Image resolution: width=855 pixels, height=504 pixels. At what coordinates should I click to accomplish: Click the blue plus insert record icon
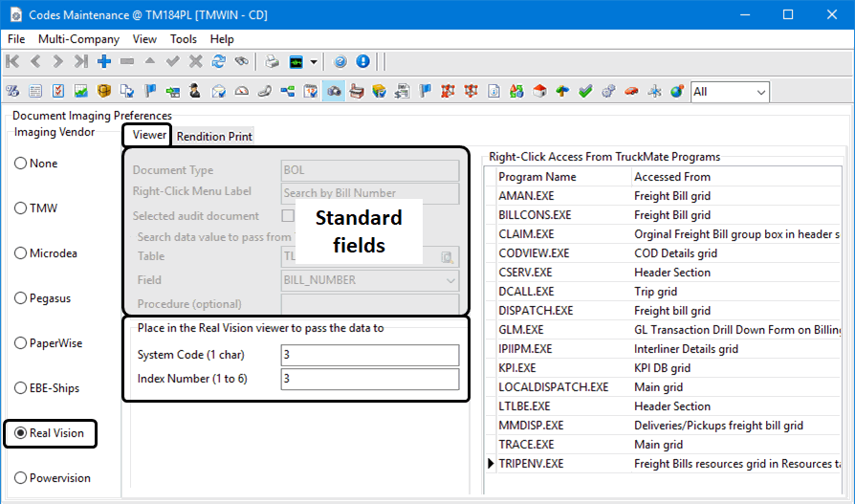(104, 61)
